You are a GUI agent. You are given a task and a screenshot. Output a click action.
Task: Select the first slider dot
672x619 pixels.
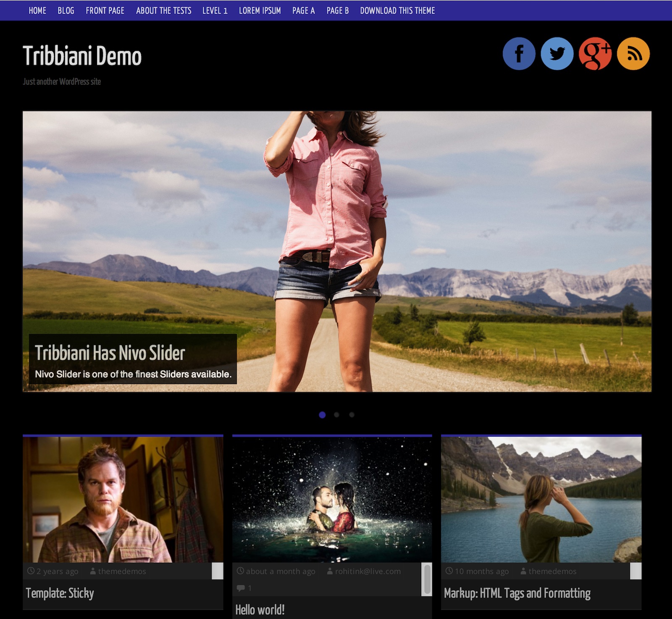click(x=322, y=415)
